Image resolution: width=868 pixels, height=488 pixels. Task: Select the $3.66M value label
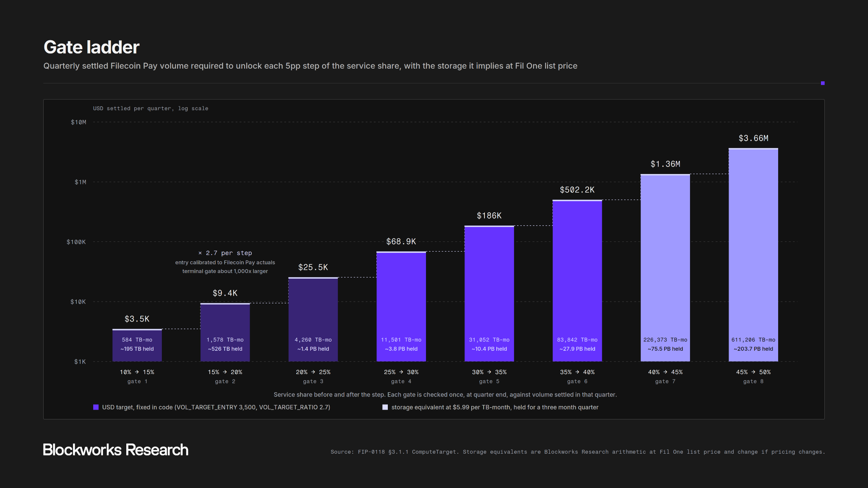coord(754,138)
